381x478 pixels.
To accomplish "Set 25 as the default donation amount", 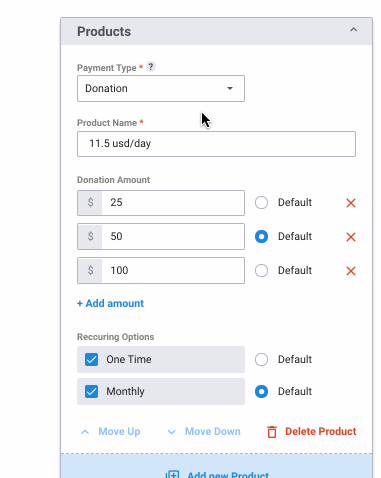I will pyautogui.click(x=261, y=203).
